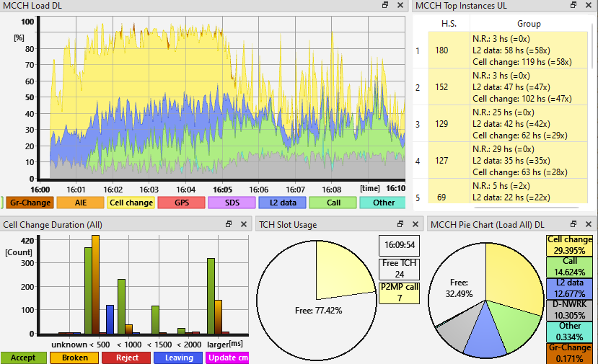Float the MCCH Top Instances UL panel

pos(573,5)
